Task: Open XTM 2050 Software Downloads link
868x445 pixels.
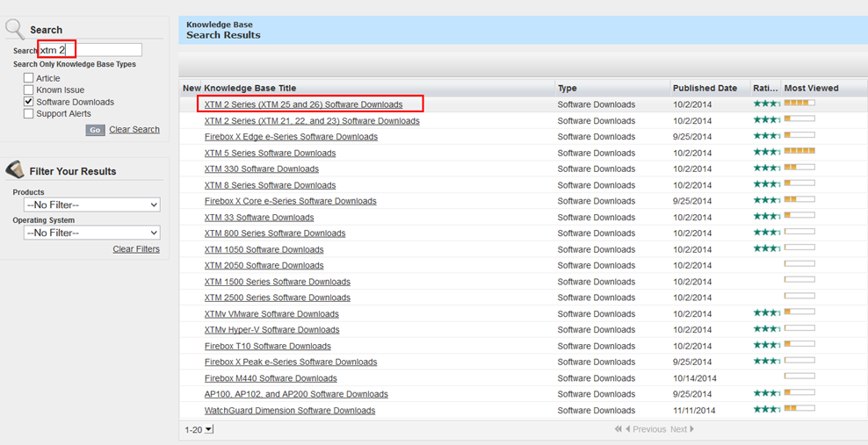Action: 264,265
